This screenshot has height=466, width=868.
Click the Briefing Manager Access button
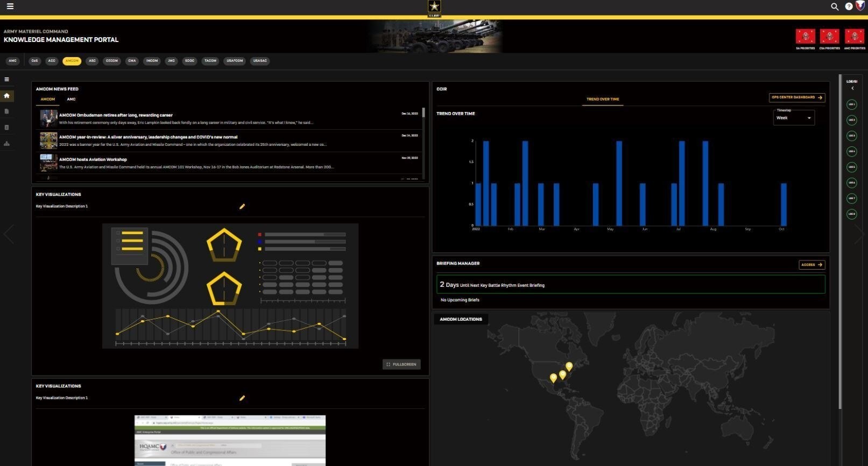click(812, 265)
